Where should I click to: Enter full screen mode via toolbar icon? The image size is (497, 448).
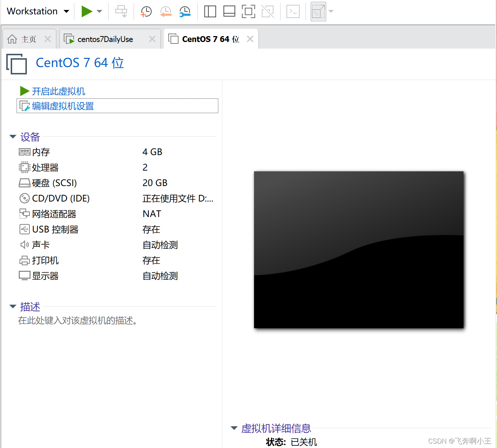[x=248, y=11]
